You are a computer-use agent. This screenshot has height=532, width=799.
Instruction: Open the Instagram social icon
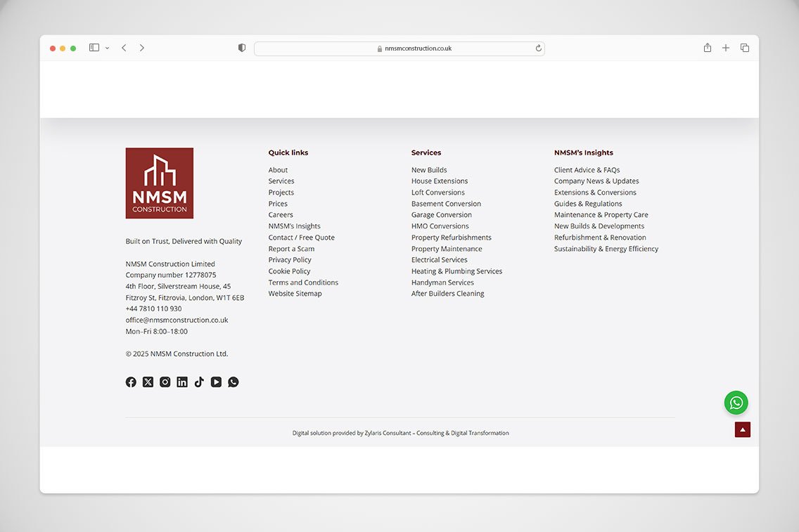coord(165,382)
